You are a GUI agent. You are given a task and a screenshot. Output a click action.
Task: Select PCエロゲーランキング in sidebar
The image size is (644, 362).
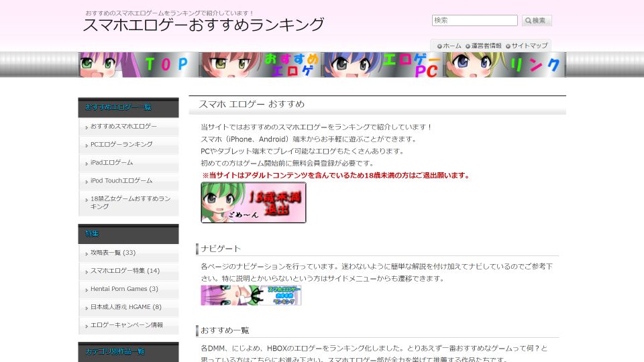coord(121,144)
